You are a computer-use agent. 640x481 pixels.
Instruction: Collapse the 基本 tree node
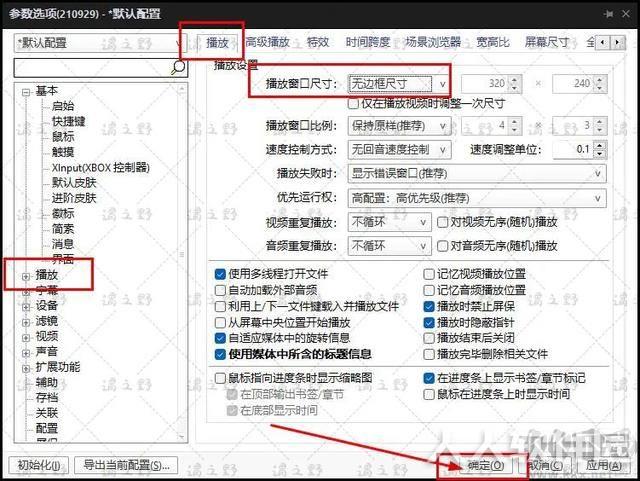pyautogui.click(x=26, y=92)
